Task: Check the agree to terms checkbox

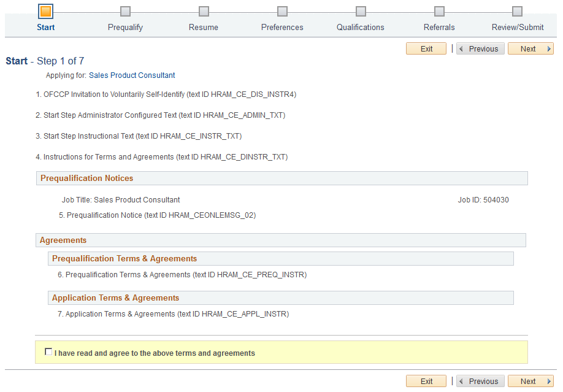Action: [x=48, y=352]
